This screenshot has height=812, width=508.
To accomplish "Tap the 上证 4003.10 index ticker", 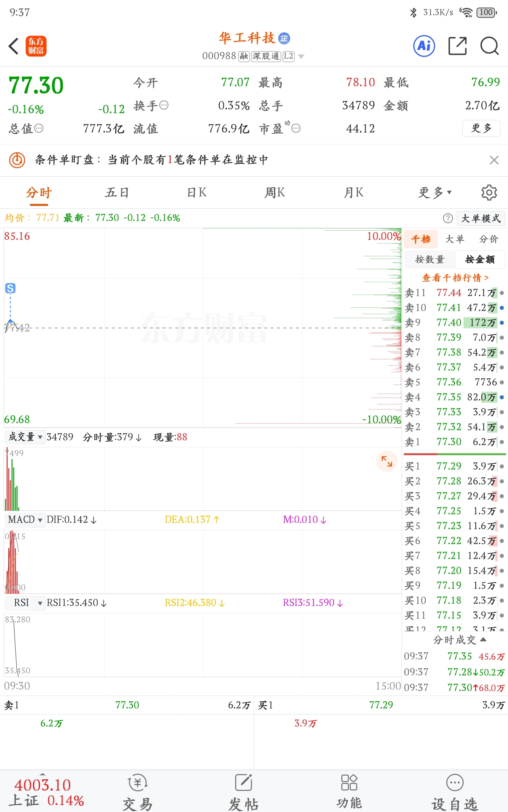I will [46, 793].
